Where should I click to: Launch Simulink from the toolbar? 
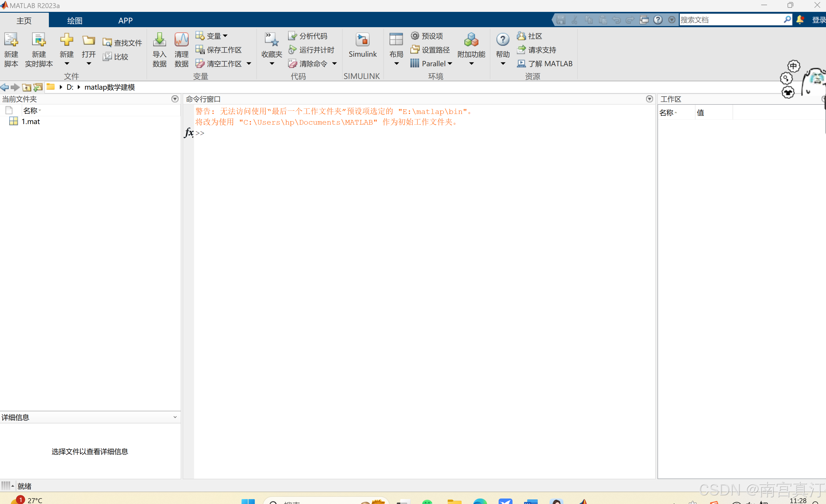coord(362,45)
